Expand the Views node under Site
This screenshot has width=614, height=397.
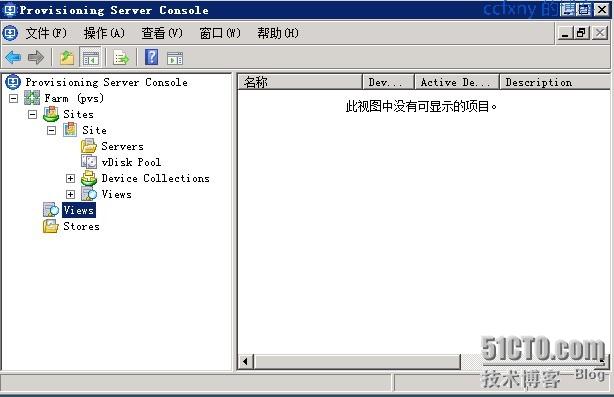70,195
